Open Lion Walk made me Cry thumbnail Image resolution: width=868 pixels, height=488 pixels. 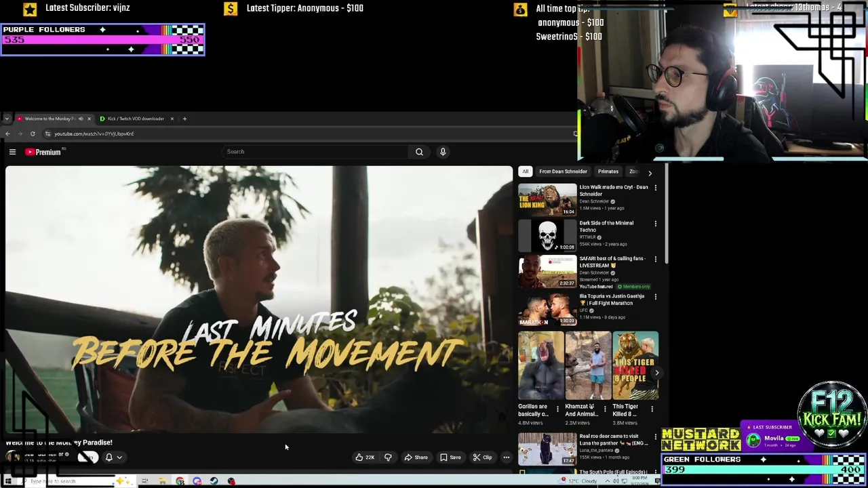coord(547,199)
